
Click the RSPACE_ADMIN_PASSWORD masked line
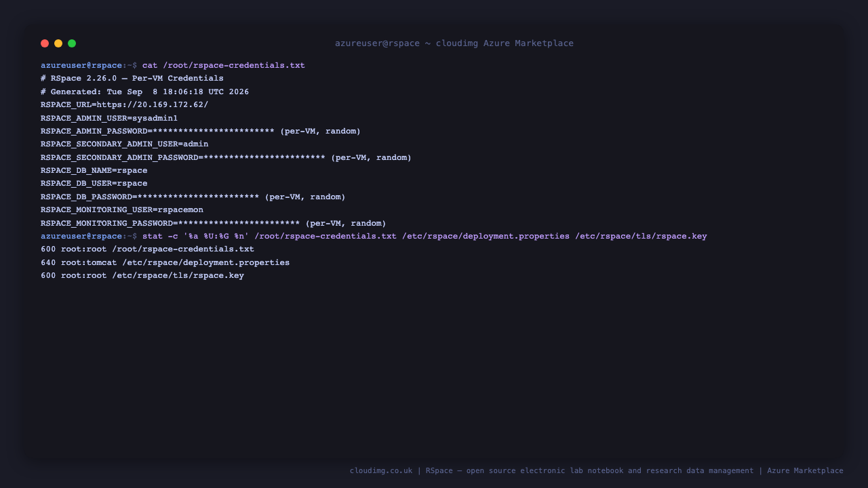(201, 131)
